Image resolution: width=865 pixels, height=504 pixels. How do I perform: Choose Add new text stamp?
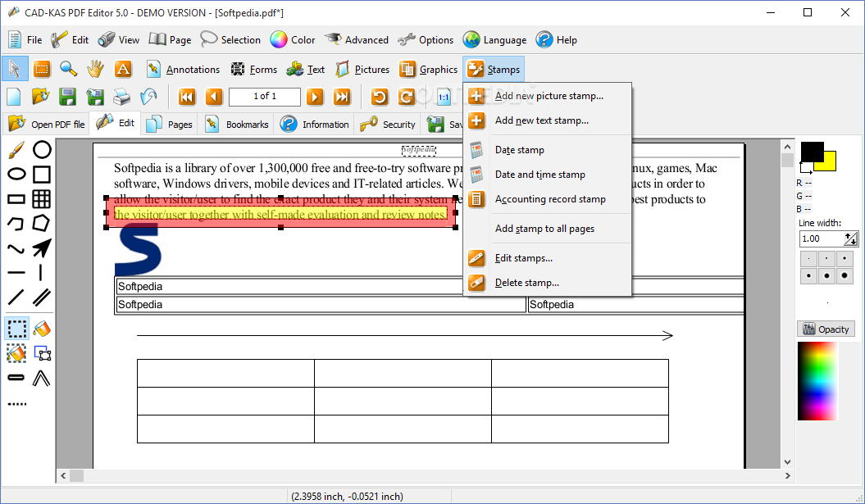(x=547, y=120)
